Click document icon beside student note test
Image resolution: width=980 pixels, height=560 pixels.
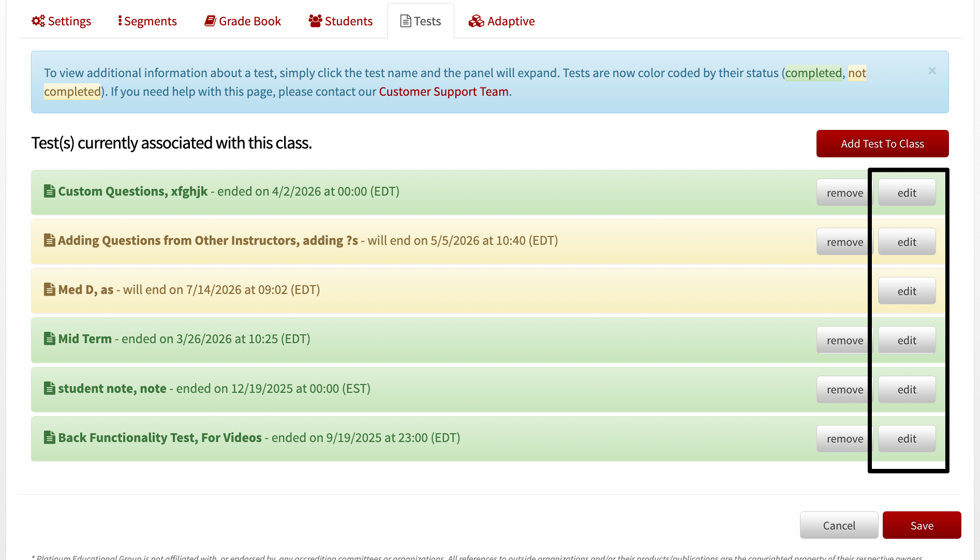click(x=50, y=388)
